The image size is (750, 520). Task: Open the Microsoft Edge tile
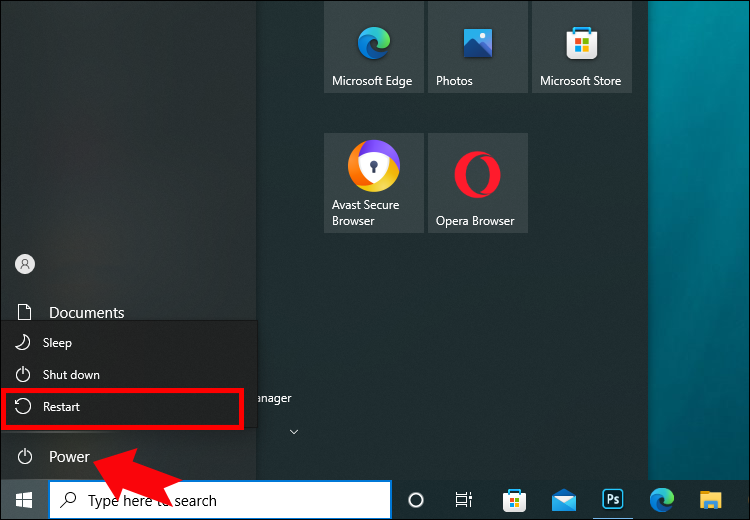[374, 47]
